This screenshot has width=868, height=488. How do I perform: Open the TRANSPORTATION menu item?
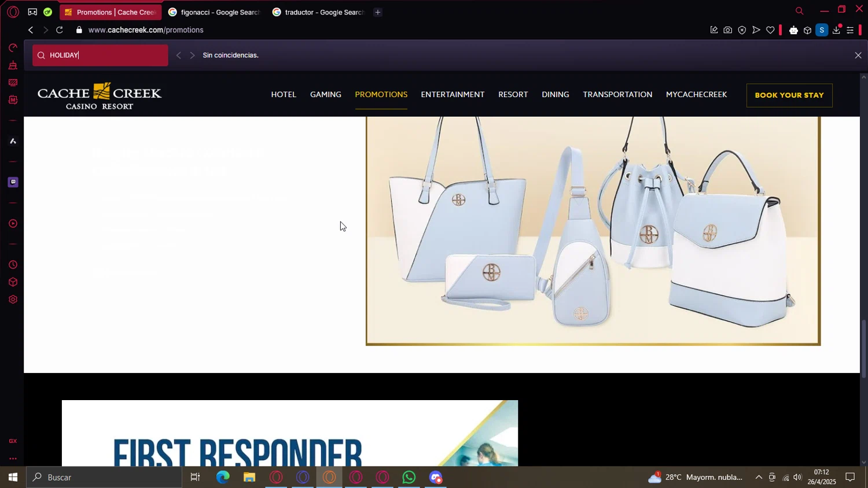pos(617,94)
